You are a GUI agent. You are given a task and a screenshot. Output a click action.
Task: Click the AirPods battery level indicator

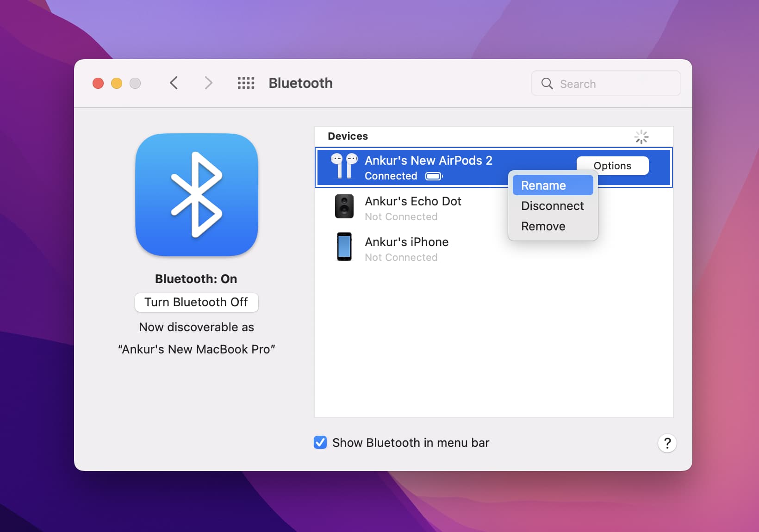(434, 176)
